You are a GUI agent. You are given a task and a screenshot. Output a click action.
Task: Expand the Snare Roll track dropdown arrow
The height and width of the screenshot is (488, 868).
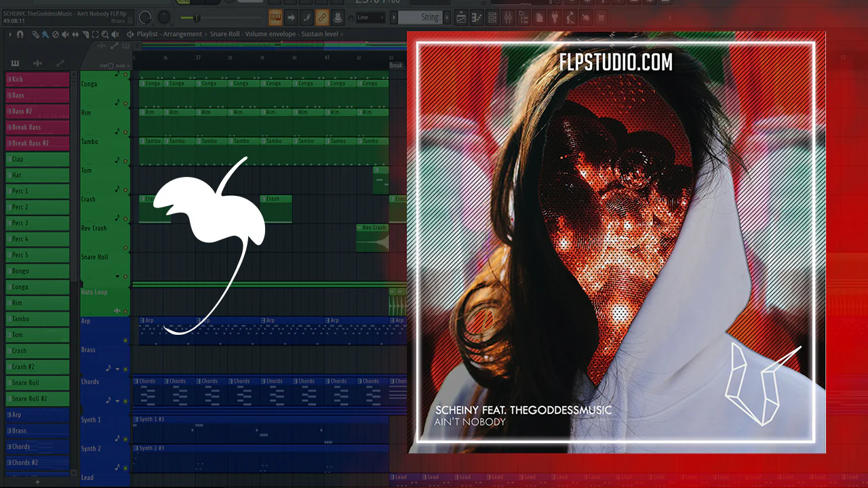point(117,277)
